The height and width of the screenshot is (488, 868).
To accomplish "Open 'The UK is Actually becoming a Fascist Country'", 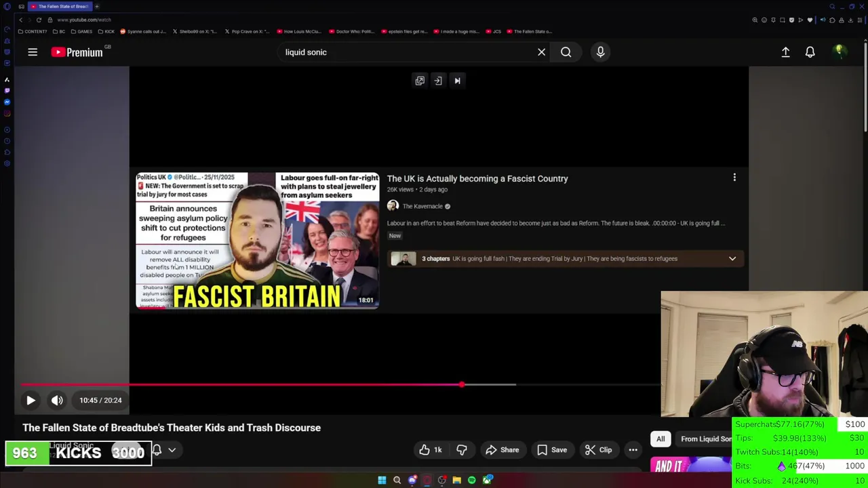I will [477, 179].
